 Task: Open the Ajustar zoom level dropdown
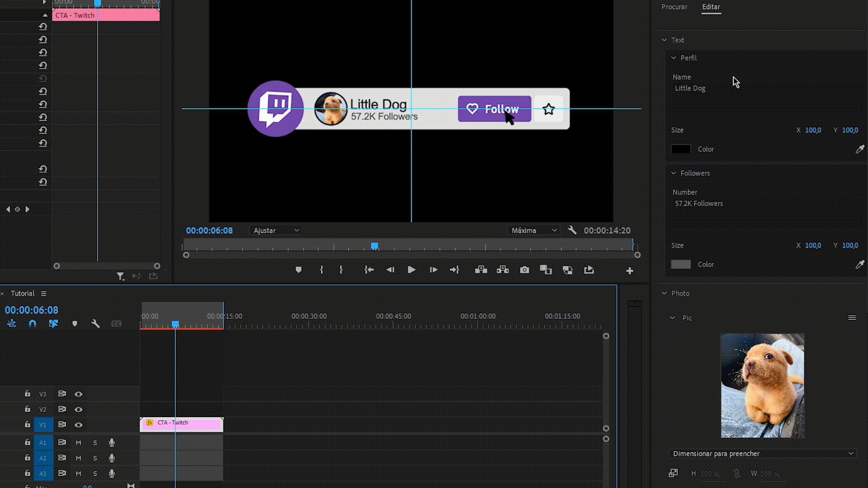tap(276, 230)
